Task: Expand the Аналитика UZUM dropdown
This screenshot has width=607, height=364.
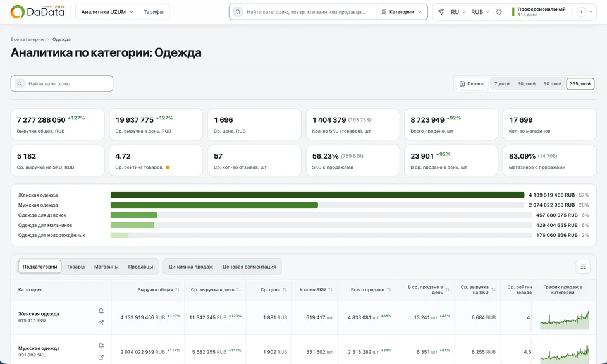Action: 107,12
